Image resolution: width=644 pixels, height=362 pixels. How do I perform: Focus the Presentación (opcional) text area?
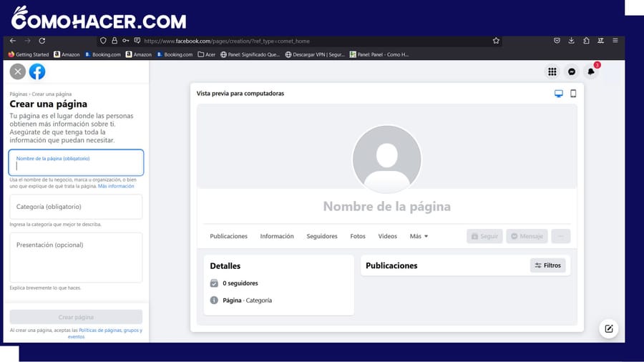pyautogui.click(x=76, y=258)
